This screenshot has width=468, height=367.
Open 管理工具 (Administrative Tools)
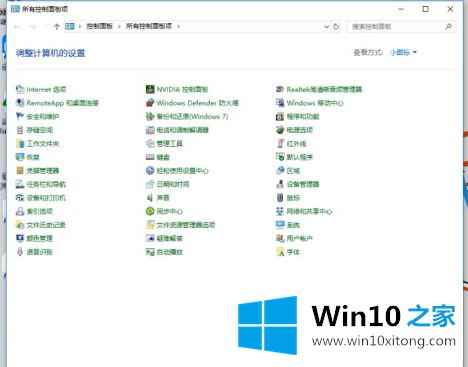click(x=164, y=144)
